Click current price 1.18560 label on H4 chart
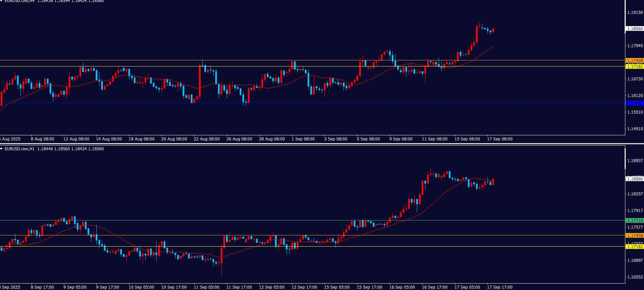The image size is (644, 290). click(x=634, y=29)
